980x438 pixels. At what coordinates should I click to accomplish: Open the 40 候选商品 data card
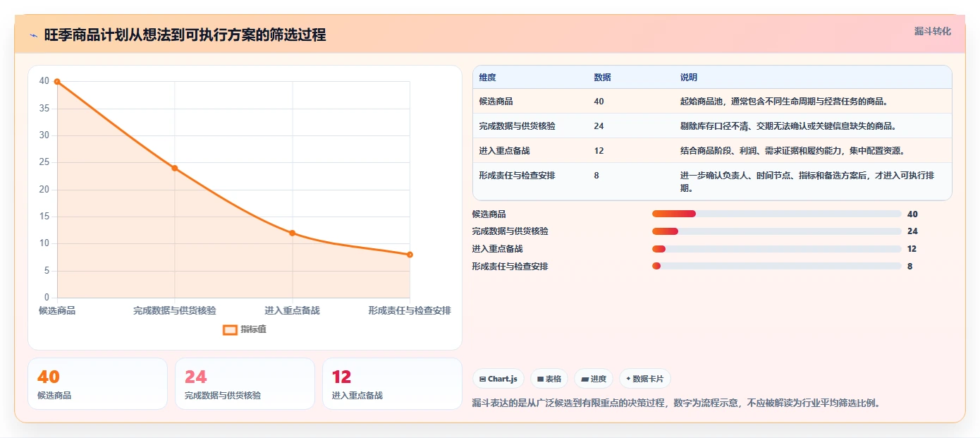(97, 384)
